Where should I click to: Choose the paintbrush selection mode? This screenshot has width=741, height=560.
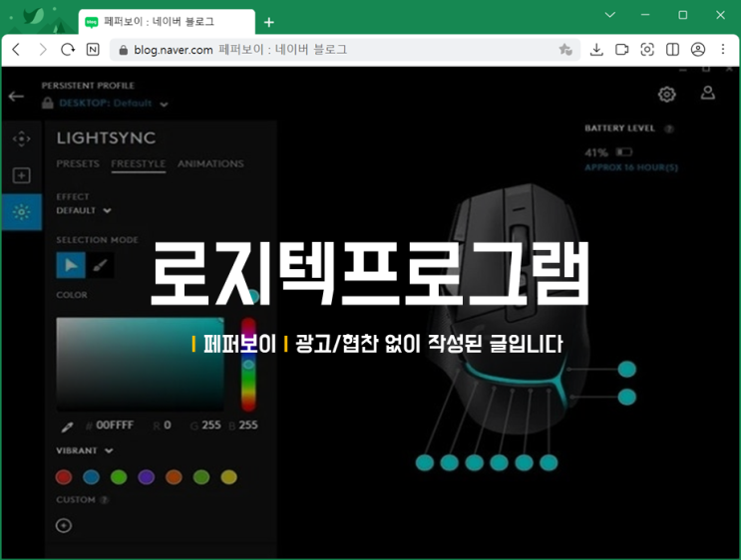(x=100, y=265)
